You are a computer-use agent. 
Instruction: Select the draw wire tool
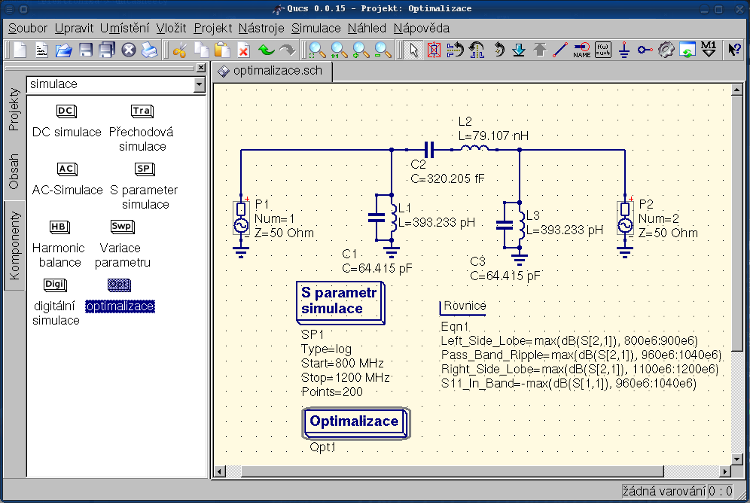pyautogui.click(x=561, y=49)
